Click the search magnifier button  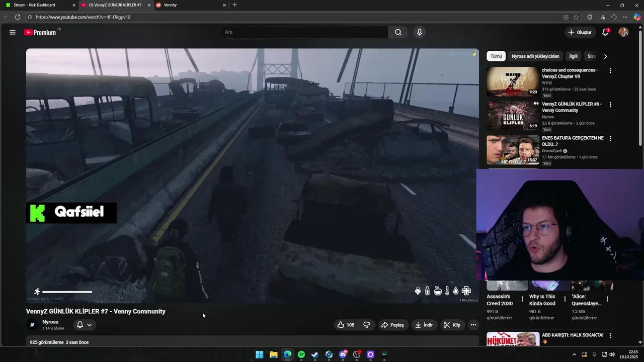tap(398, 32)
